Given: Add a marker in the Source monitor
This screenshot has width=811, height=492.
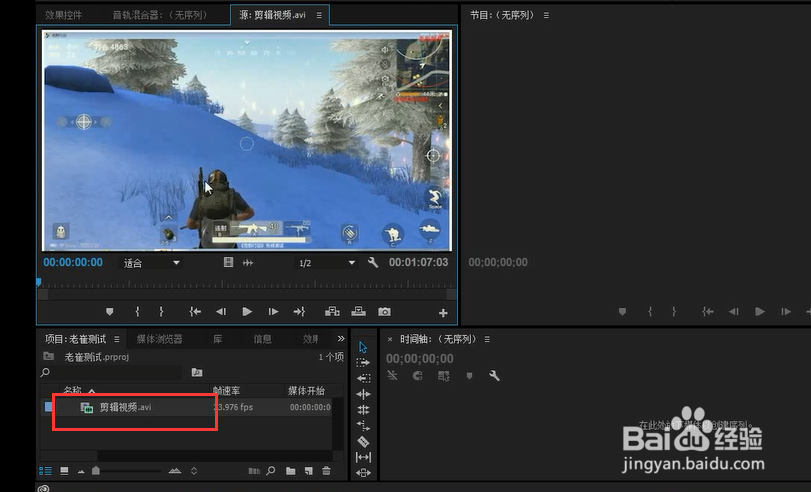Looking at the screenshot, I should (109, 312).
